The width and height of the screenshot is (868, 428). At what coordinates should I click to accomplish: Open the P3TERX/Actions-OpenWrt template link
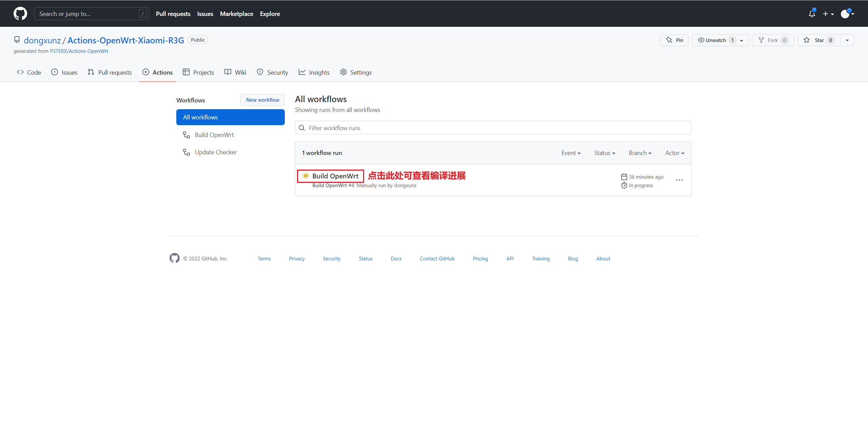point(79,51)
